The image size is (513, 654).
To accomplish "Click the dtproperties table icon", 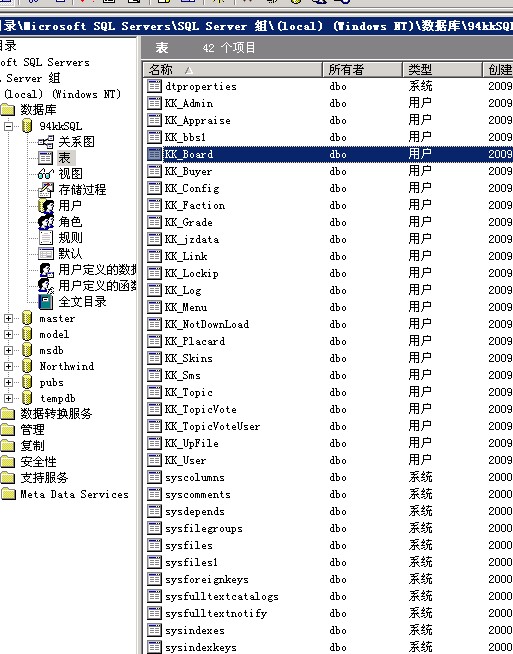I will (x=154, y=86).
